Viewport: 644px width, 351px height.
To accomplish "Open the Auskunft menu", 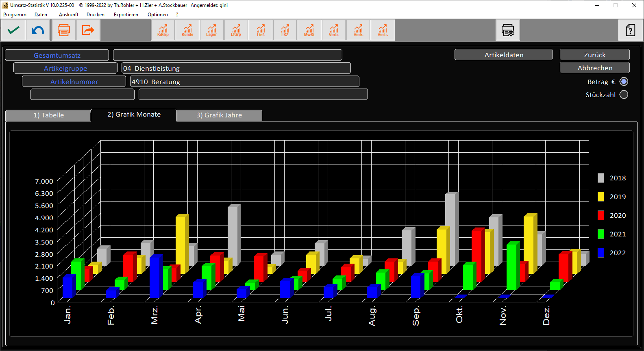I will pyautogui.click(x=68, y=15).
